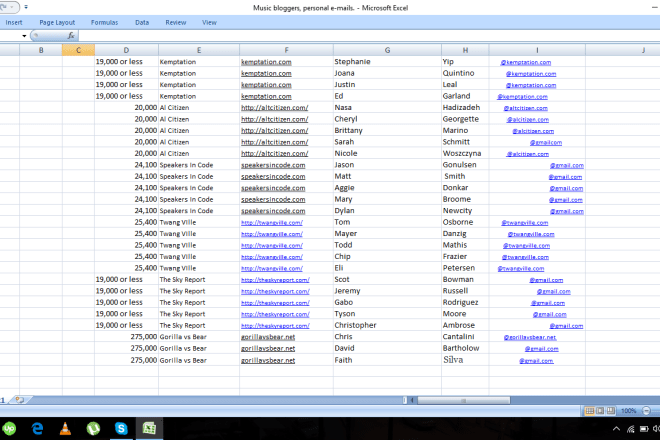The height and width of the screenshot is (440, 660).
Task: Switch to Page Break Preview in status bar
Action: tap(611, 411)
